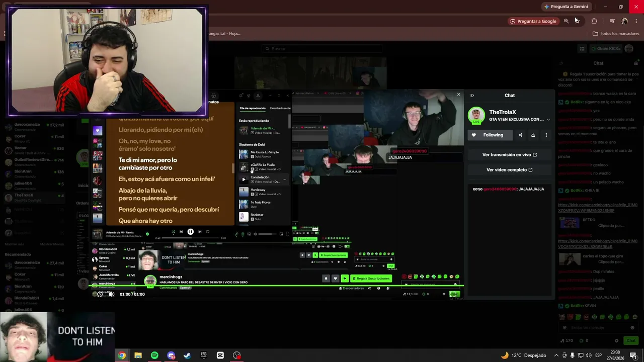
Task: Open the Chrome three-dot menu
Action: coord(636,21)
